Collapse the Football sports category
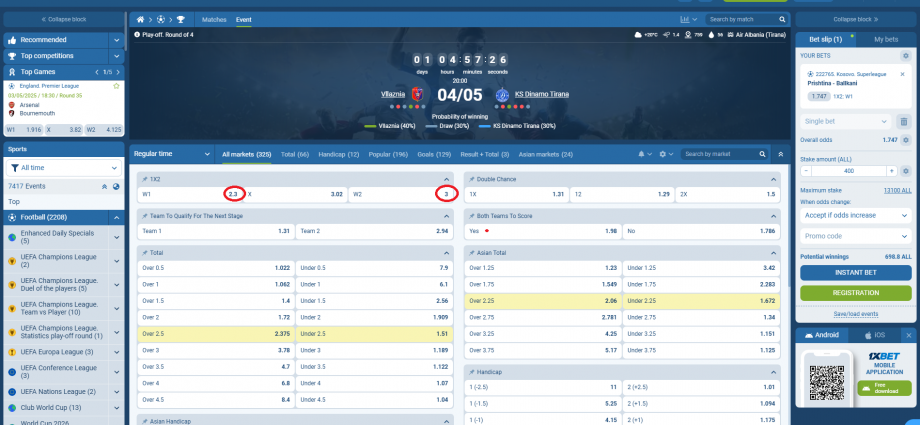Screen dimensions: 920x425 116,218
